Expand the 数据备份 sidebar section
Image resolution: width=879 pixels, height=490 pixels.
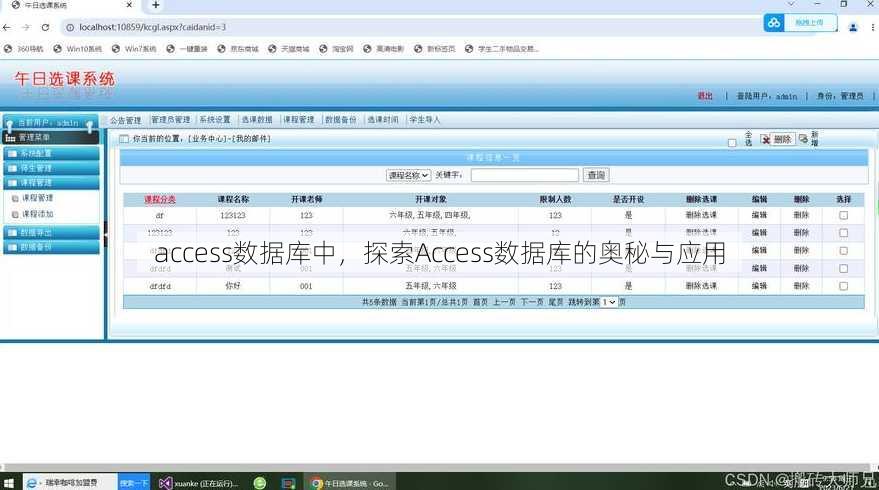coord(52,247)
